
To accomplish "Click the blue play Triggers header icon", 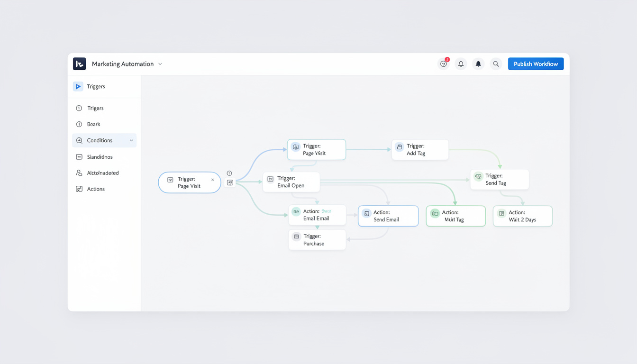I will point(78,86).
